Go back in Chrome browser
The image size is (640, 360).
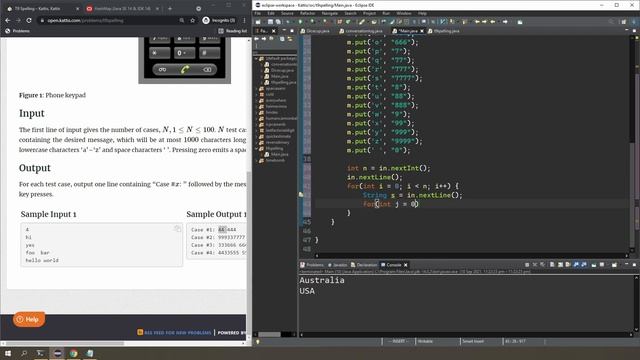tap(8, 20)
